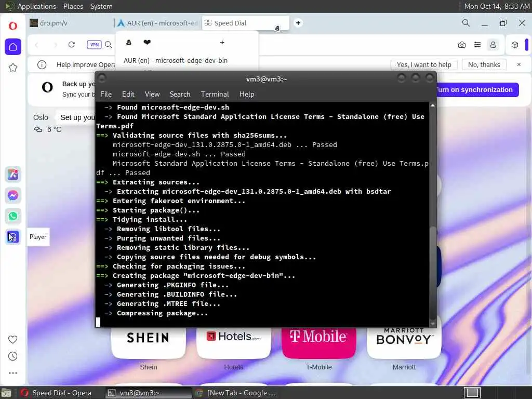Launch Messenger from Opera sidebar
The width and height of the screenshot is (532, 399).
tap(13, 195)
